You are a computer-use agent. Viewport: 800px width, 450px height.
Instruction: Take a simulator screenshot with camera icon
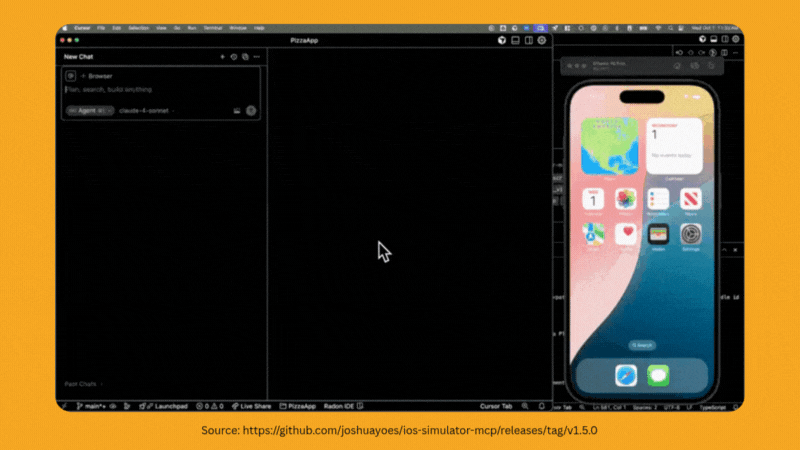click(x=694, y=66)
